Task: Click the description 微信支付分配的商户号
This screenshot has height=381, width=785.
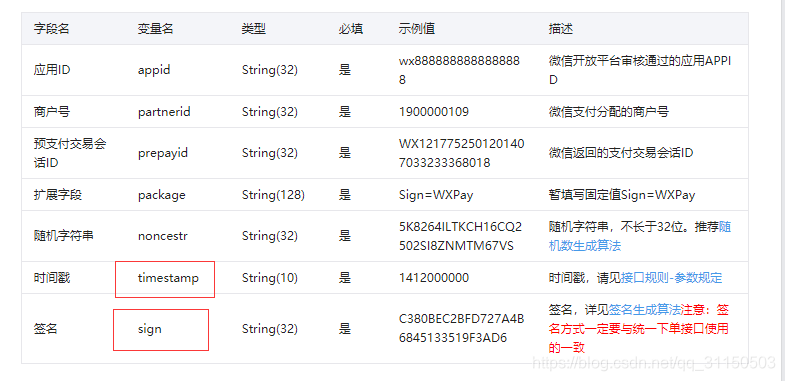Action: click(x=609, y=112)
